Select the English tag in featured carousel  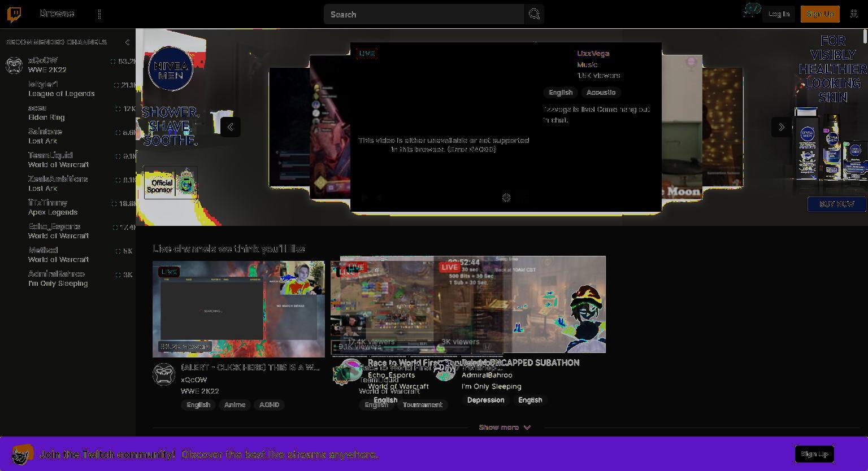[561, 93]
